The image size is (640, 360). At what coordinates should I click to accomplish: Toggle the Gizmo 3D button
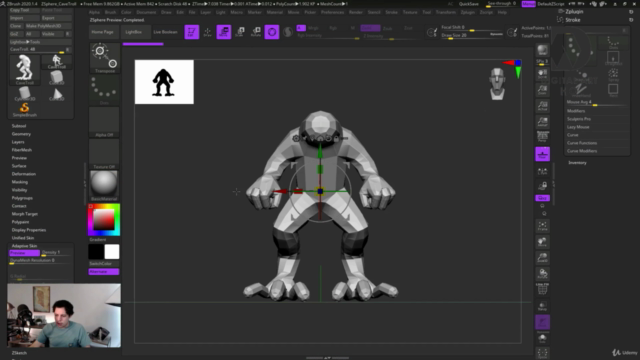pos(272,32)
